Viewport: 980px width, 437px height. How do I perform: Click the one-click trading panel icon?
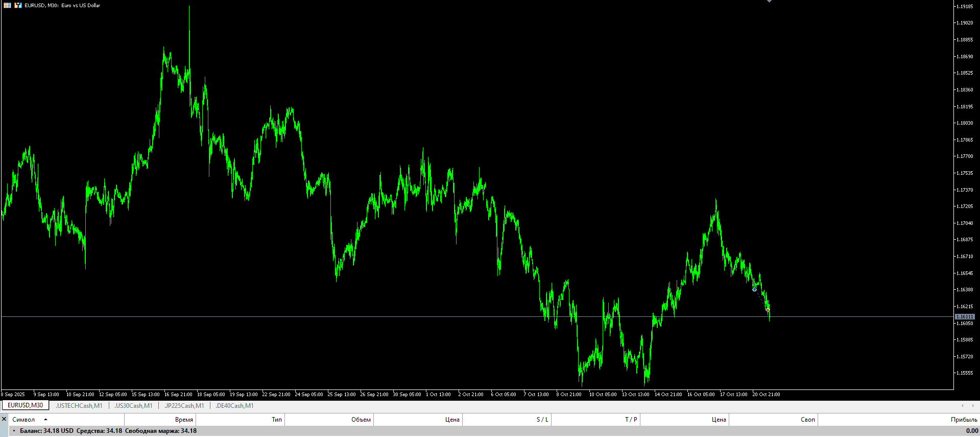point(18,5)
